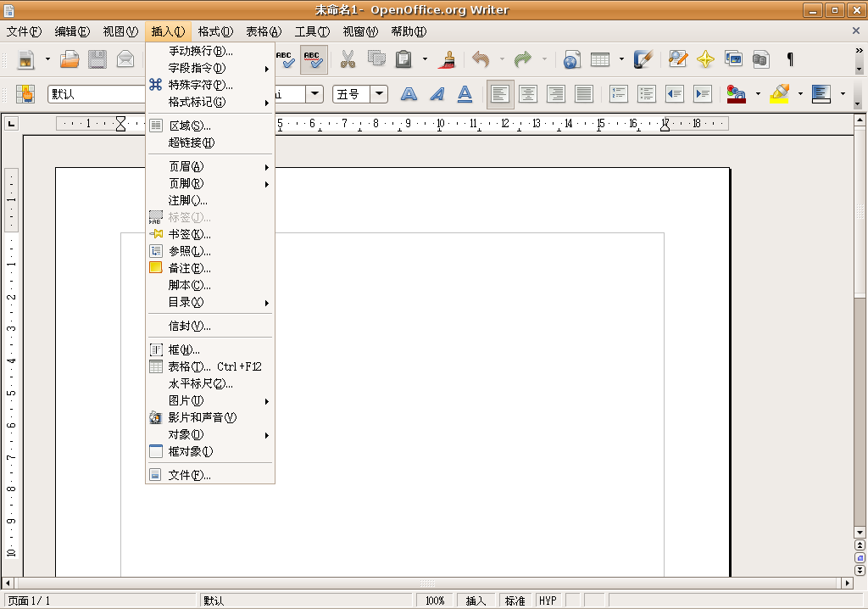Undo the last action with the Undo arrow

coord(481,59)
